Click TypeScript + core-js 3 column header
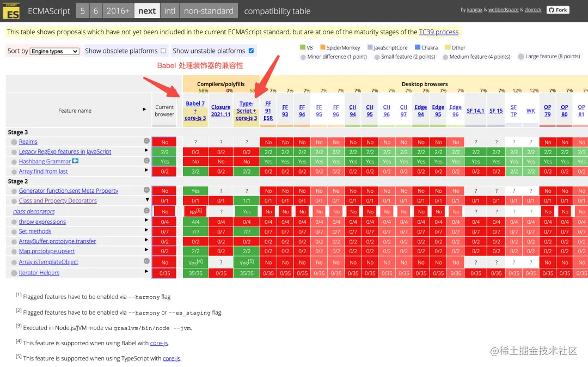588x367 pixels. [247, 111]
